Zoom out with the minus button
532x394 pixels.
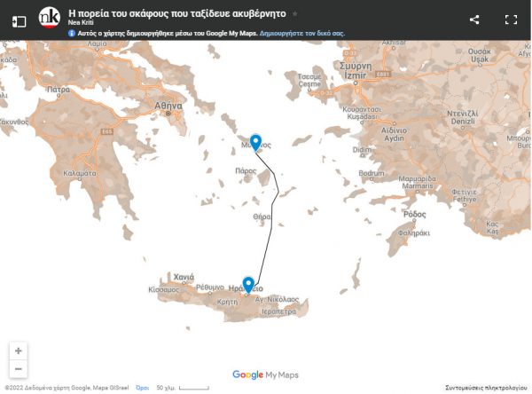[19, 369]
